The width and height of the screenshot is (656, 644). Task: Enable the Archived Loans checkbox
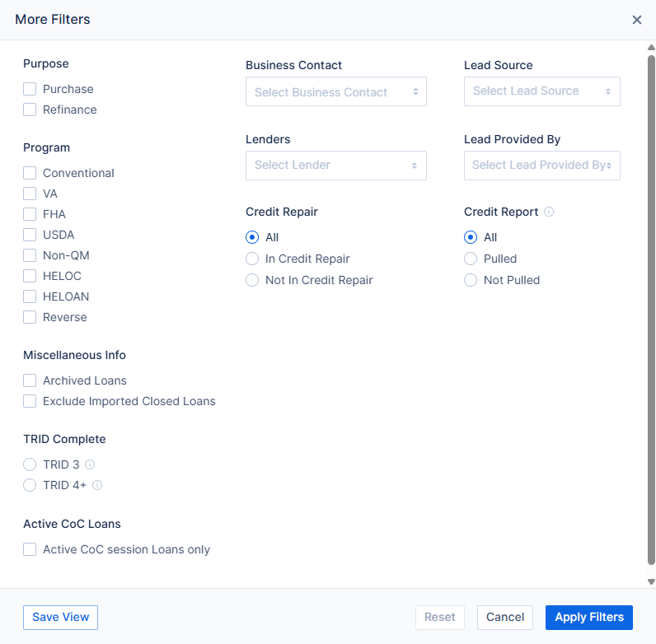30,380
